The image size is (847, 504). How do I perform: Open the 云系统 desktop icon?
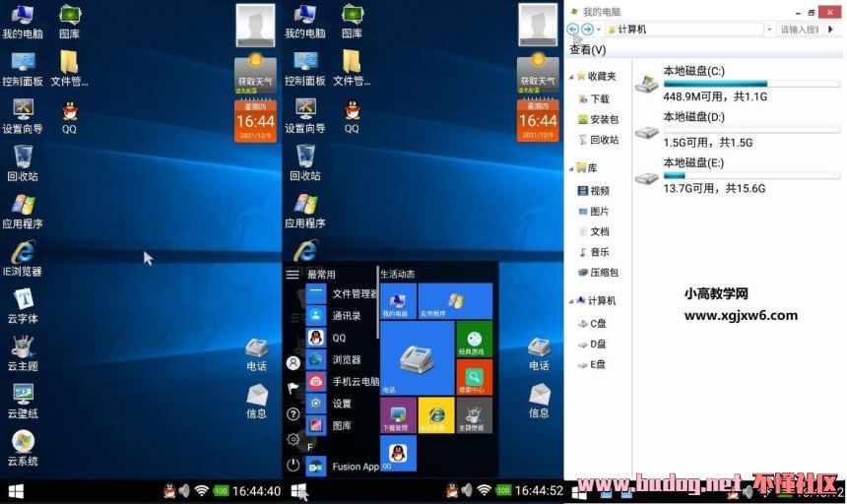(23, 448)
